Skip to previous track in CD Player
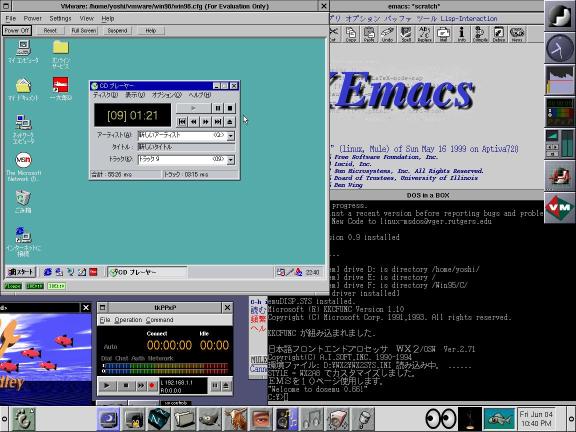This screenshot has width=576, height=432. point(182,122)
